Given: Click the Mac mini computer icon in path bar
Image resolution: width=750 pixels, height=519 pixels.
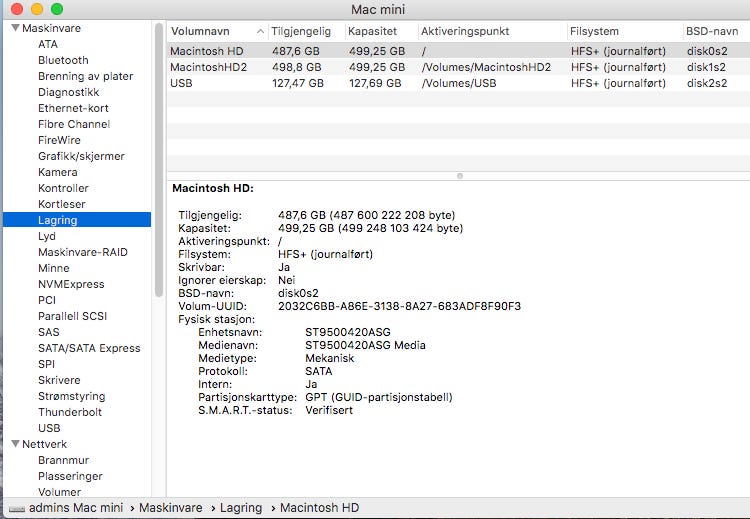Looking at the screenshot, I should pos(17,509).
